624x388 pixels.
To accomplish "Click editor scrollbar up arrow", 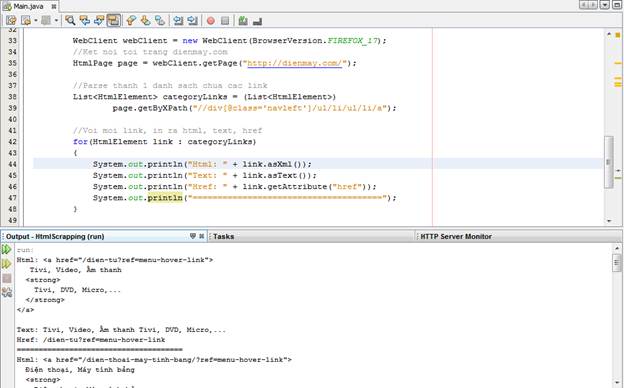I will coord(609,35).
